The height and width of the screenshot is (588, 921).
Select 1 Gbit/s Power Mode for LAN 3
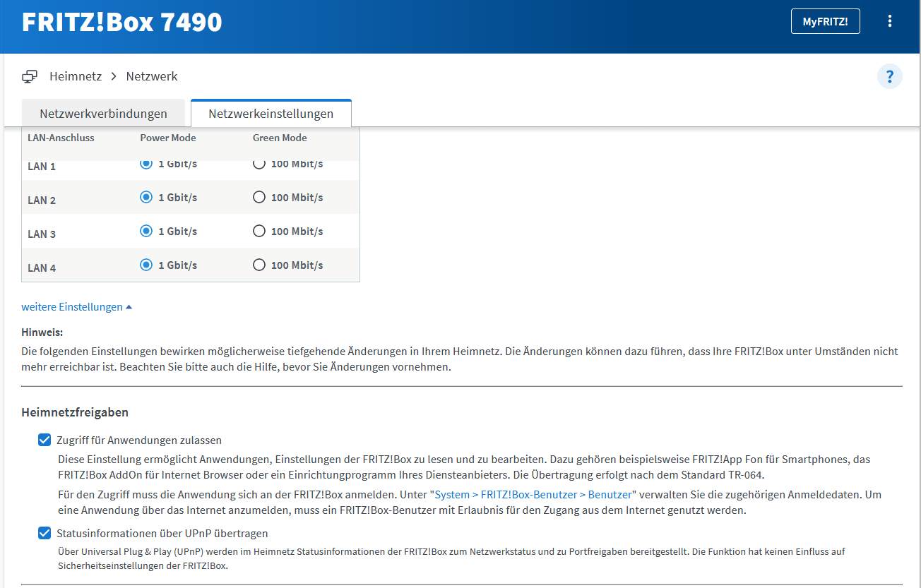coord(146,231)
